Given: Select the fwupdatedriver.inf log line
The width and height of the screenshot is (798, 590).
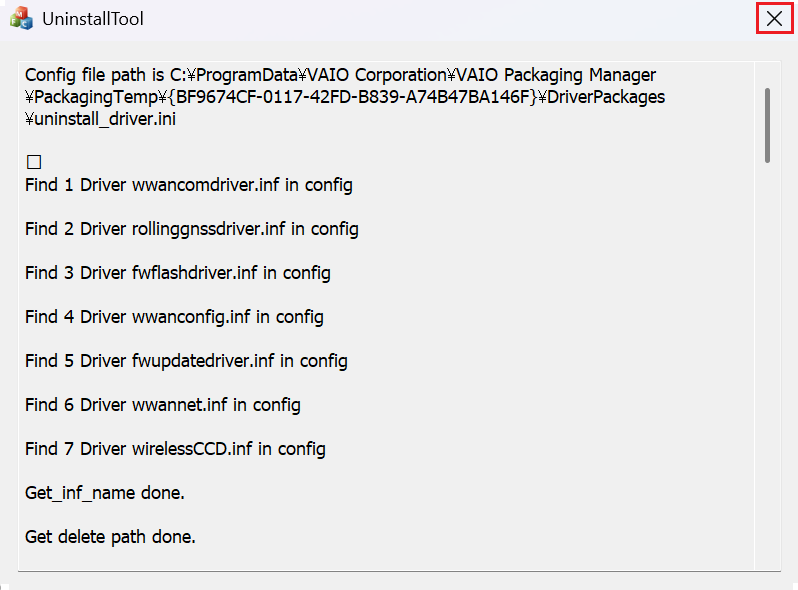Looking at the screenshot, I should [186, 361].
